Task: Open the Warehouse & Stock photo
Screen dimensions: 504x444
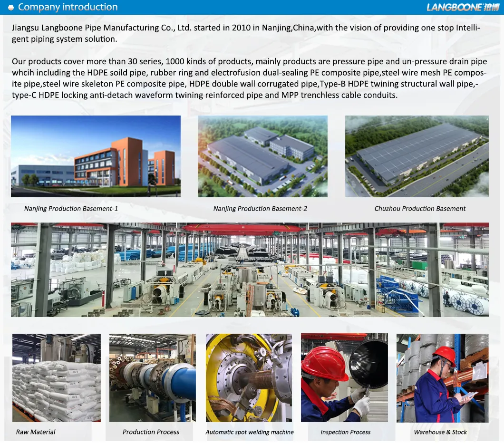Action: [x=442, y=377]
